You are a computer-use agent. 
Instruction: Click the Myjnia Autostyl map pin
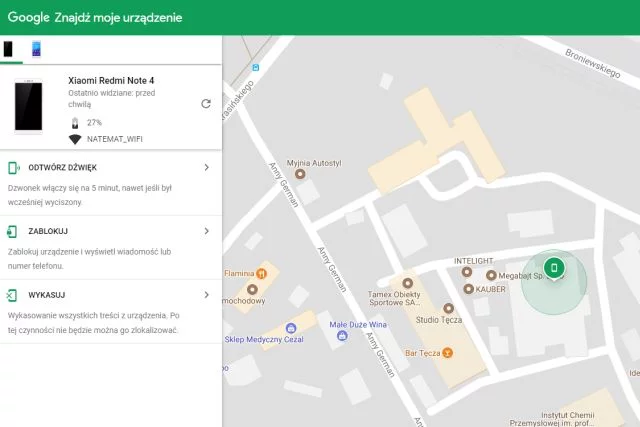[300, 174]
